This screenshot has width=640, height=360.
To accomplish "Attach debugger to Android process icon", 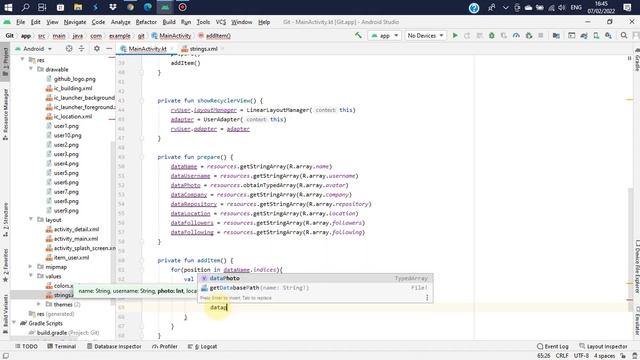I will tap(529, 36).
